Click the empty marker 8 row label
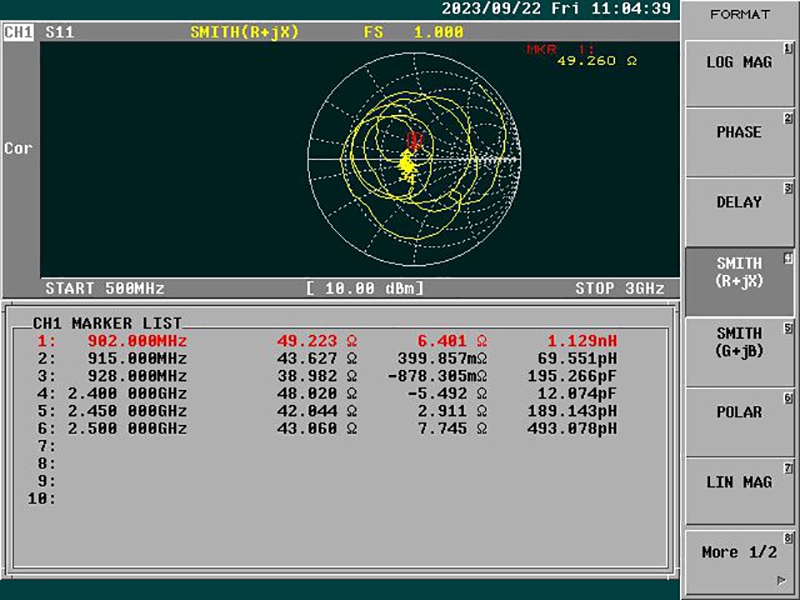The image size is (800, 600). click(46, 463)
